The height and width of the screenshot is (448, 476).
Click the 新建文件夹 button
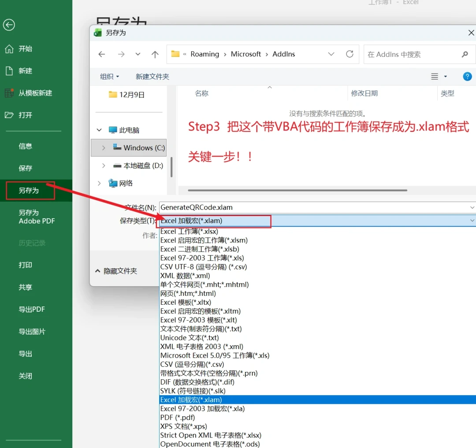tap(152, 77)
